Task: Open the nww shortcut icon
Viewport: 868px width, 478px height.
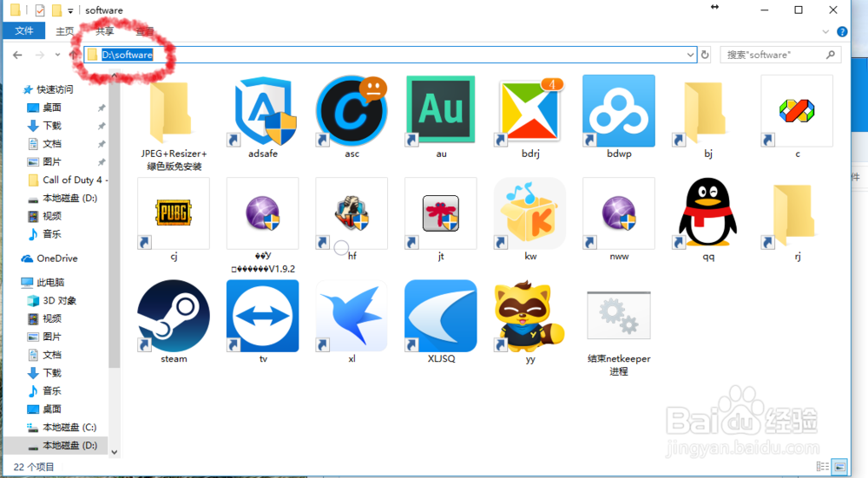Action: click(x=619, y=213)
